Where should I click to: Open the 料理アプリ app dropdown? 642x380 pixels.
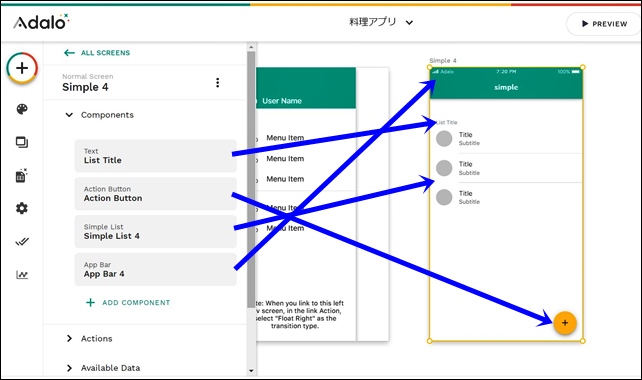tap(381, 22)
